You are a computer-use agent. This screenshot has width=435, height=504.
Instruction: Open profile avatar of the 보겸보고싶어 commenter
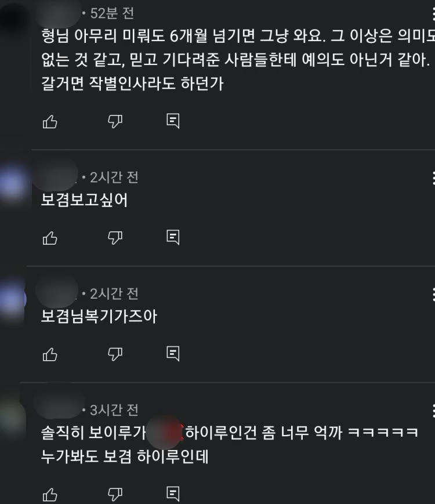point(13,185)
